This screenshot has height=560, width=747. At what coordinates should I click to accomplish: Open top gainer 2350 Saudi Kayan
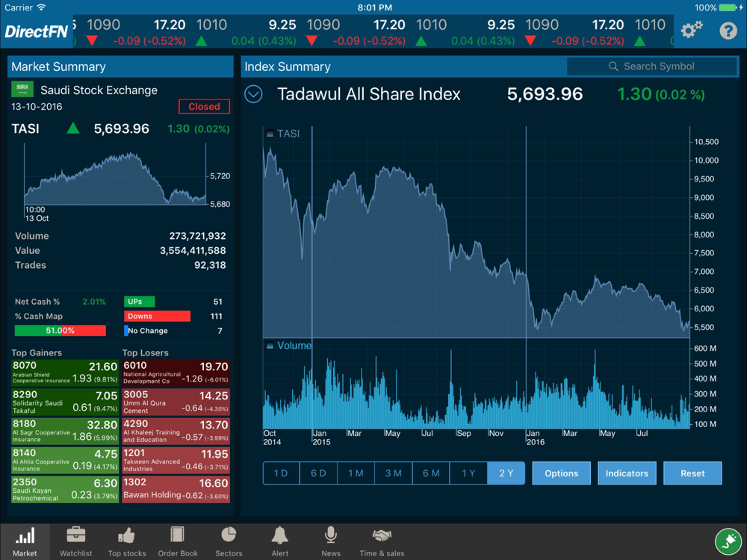point(65,490)
